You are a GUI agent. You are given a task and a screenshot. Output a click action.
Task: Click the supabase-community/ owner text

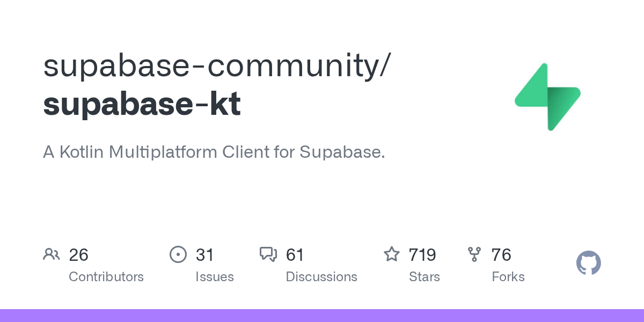(217, 65)
